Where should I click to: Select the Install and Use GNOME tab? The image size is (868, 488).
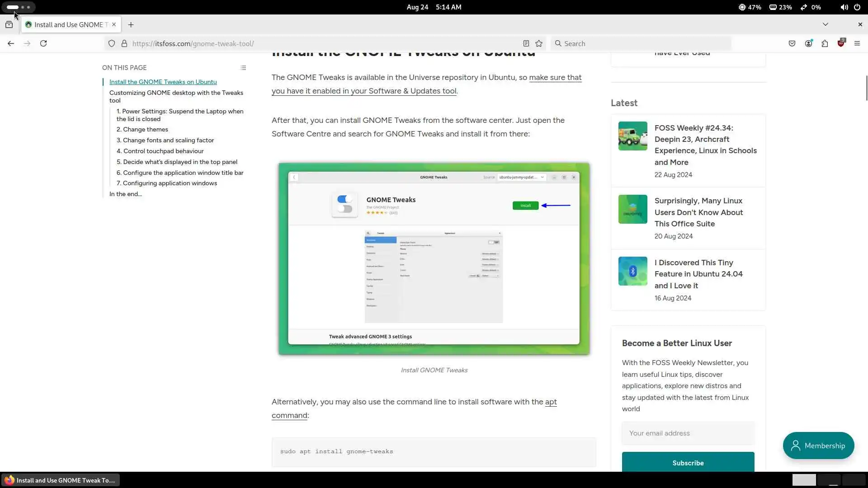pos(68,24)
